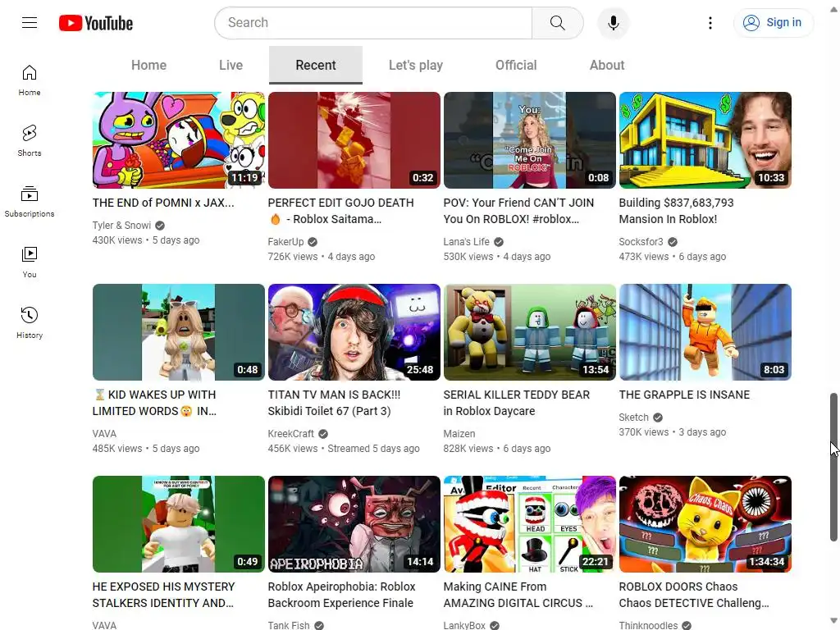Open the POV Your Friend CAN'T JOIN thumbnail

(530, 139)
